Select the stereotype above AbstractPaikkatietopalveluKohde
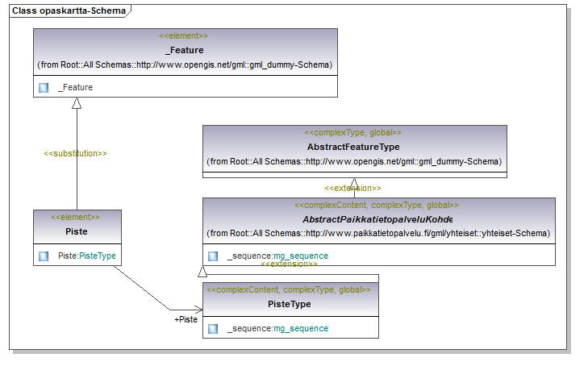 pyautogui.click(x=377, y=206)
